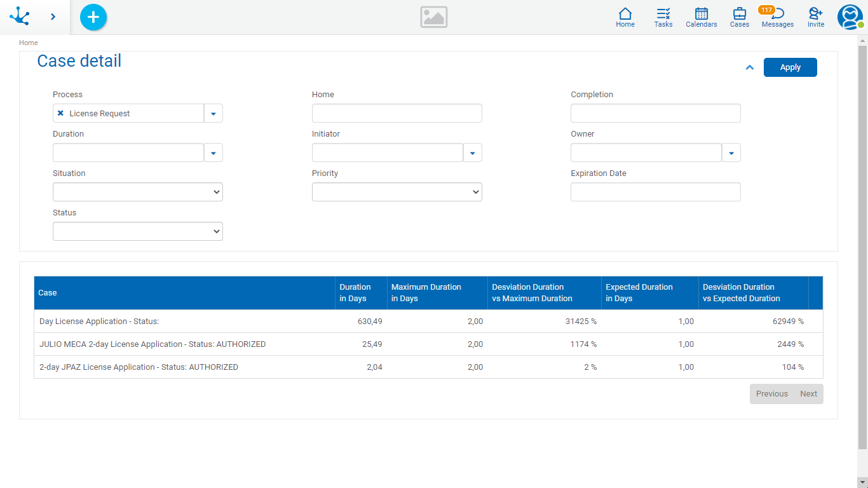Open the Home icon in top navigation
The image size is (868, 488).
625,17
